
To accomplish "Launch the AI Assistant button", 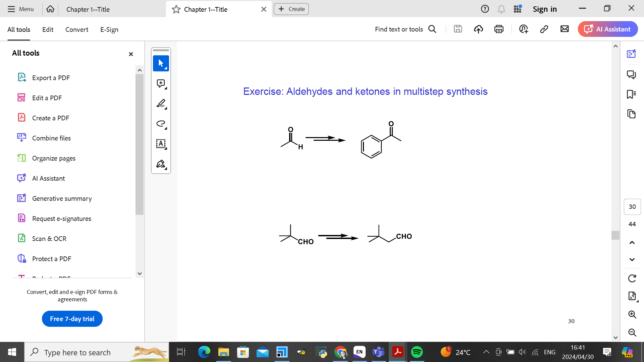I will coord(607,29).
